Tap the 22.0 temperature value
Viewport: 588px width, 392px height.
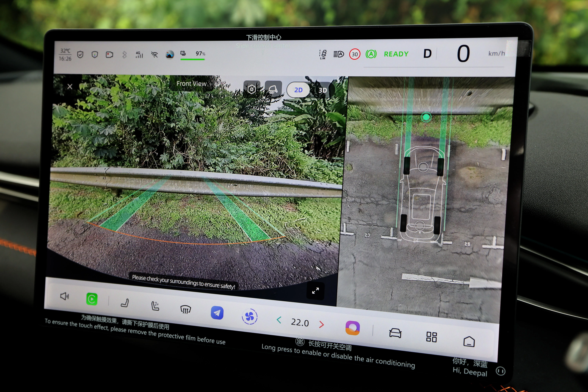300,323
